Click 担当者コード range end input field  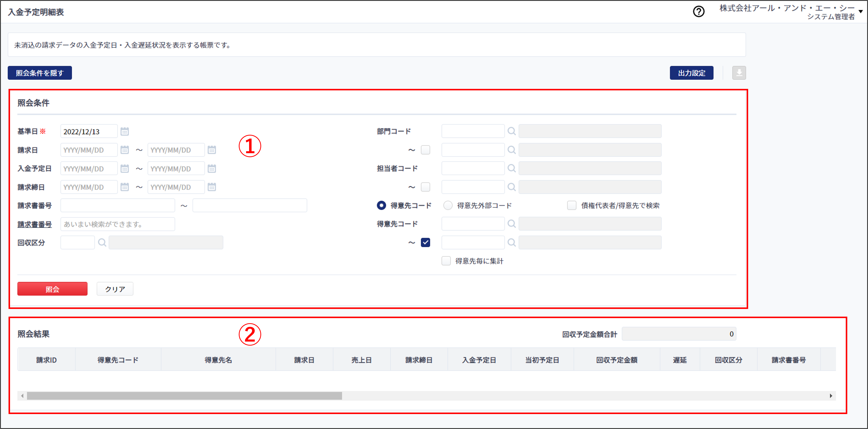473,187
